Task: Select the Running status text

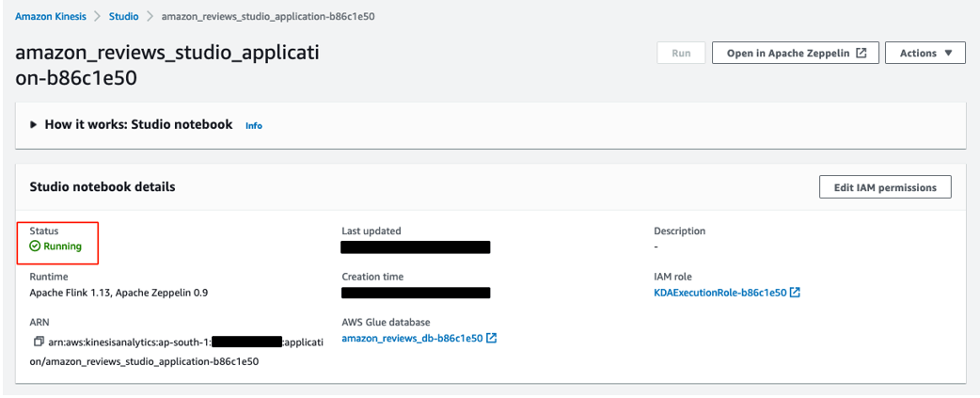Action: point(62,247)
